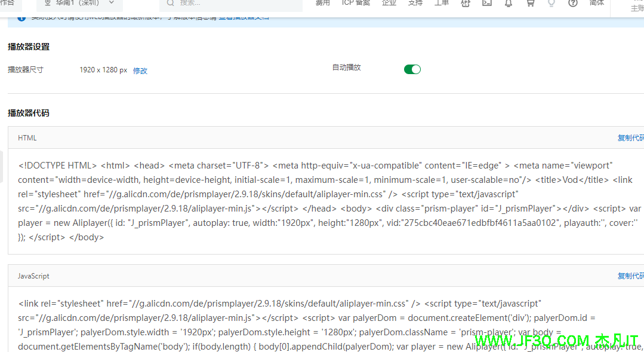This screenshot has width=644, height=352.
Task: Switch language via 简体
Action: (x=596, y=3)
